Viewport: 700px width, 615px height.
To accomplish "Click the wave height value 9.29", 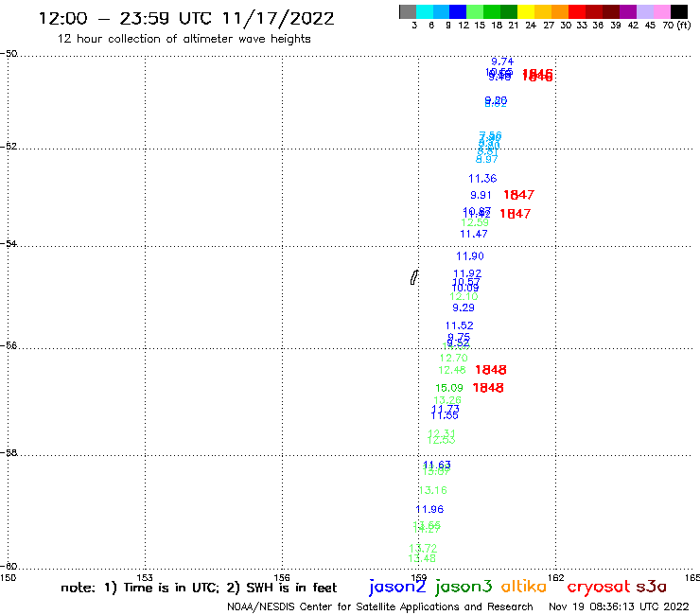I will tap(464, 307).
